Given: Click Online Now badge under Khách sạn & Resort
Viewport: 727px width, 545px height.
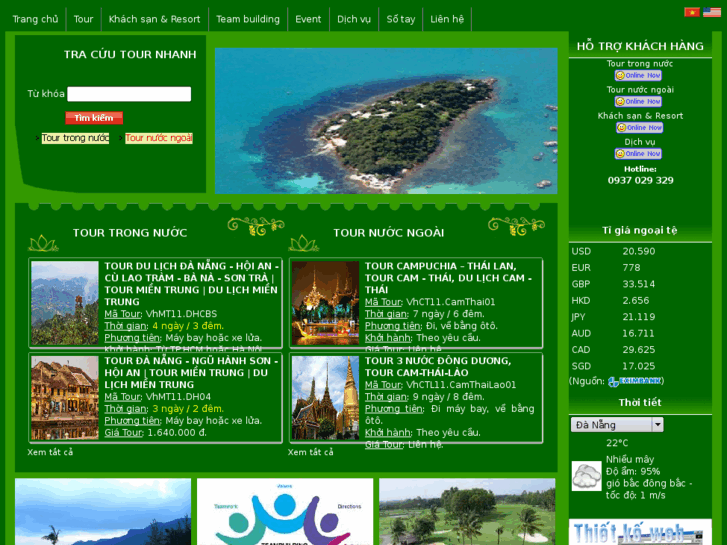Looking at the screenshot, I should point(639,128).
